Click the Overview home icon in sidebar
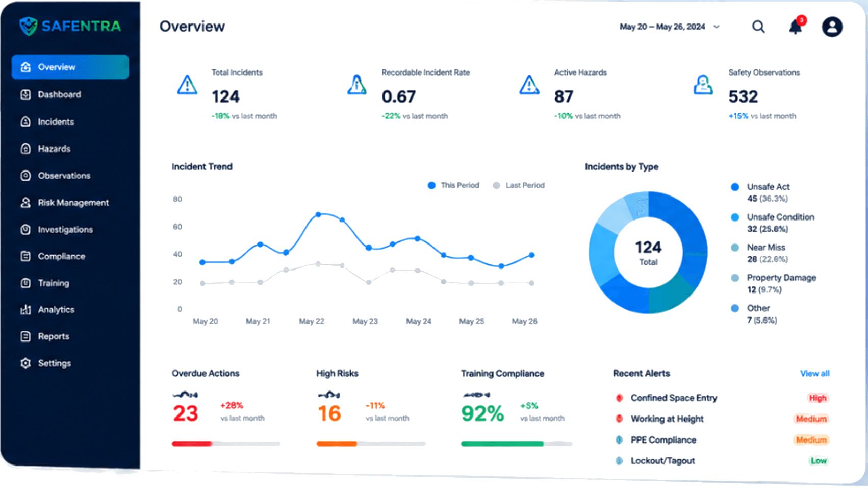The height and width of the screenshot is (489, 868). (x=25, y=67)
